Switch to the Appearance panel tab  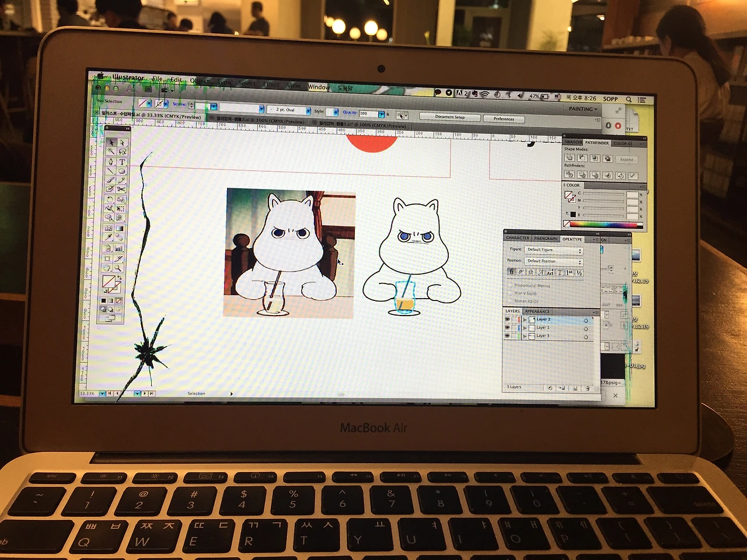(x=537, y=311)
